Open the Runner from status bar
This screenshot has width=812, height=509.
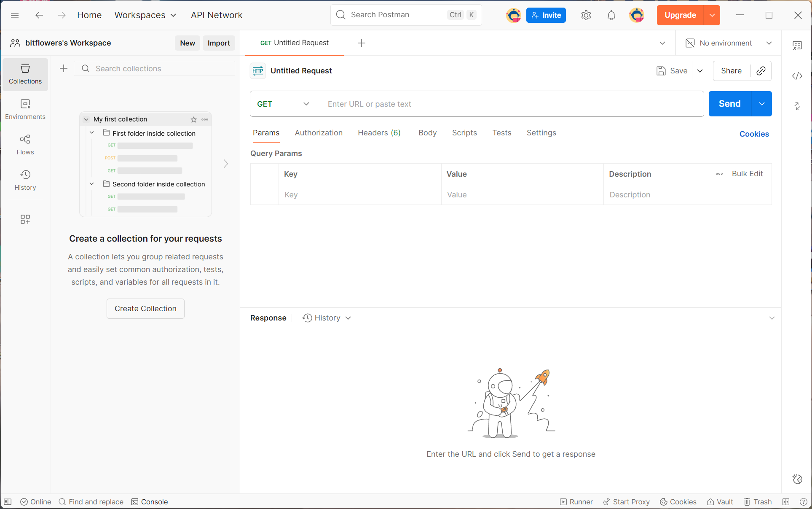pos(576,502)
